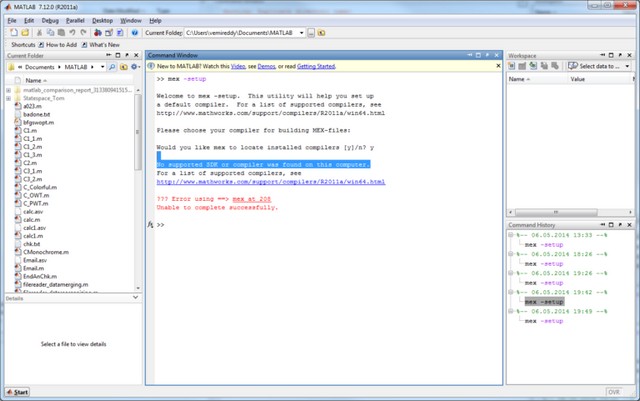The image size is (640, 401).
Task: Open MATLAB Help question-mark icon
Action: 134,33
